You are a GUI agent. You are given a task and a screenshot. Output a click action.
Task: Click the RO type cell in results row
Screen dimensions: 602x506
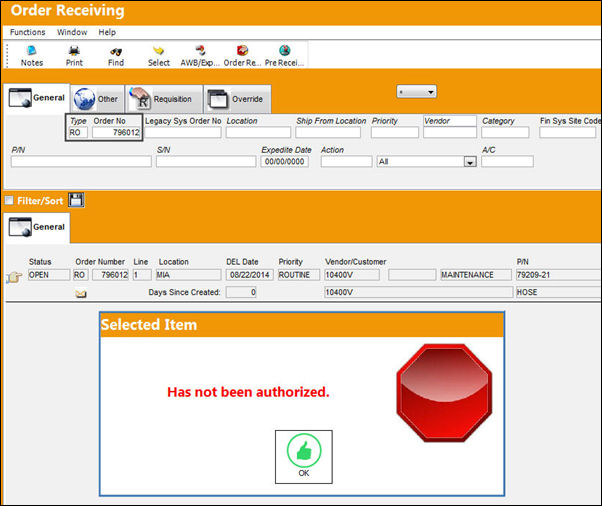click(x=81, y=275)
